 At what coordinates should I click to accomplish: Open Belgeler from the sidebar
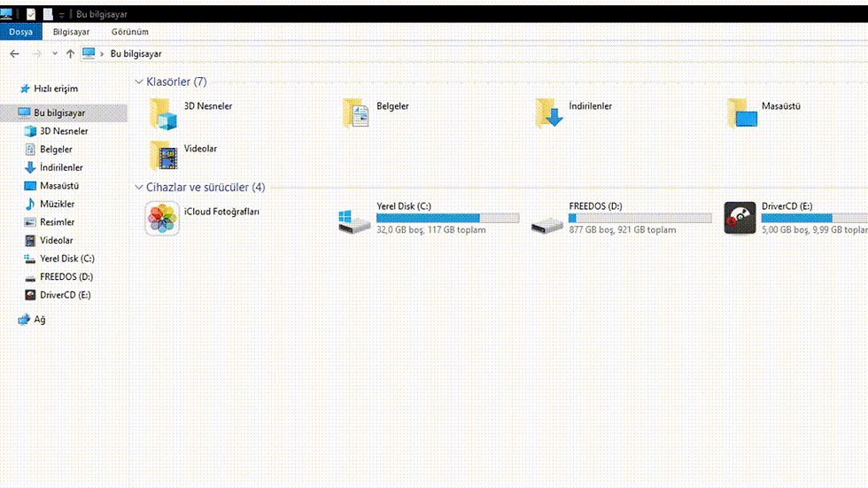(x=48, y=150)
